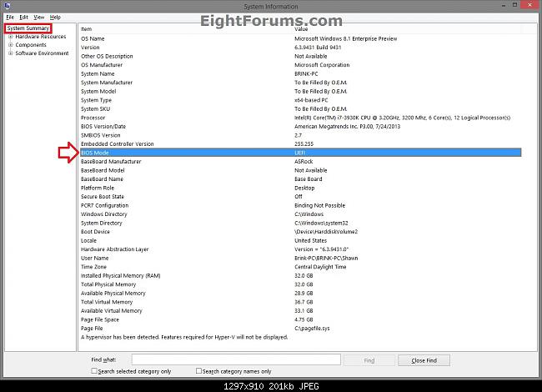Select the System Manufacturer row
Screen dimensions: 542x392
[300, 83]
